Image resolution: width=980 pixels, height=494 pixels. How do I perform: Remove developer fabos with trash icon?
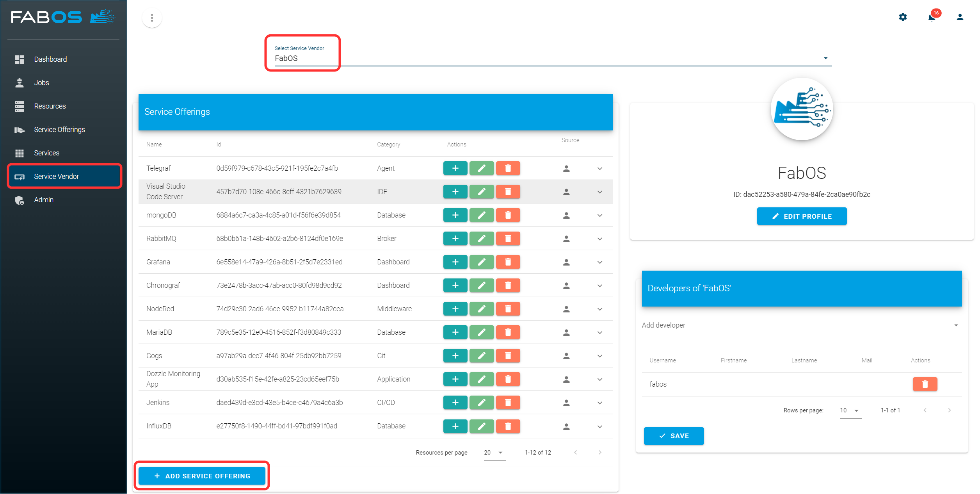pos(925,384)
